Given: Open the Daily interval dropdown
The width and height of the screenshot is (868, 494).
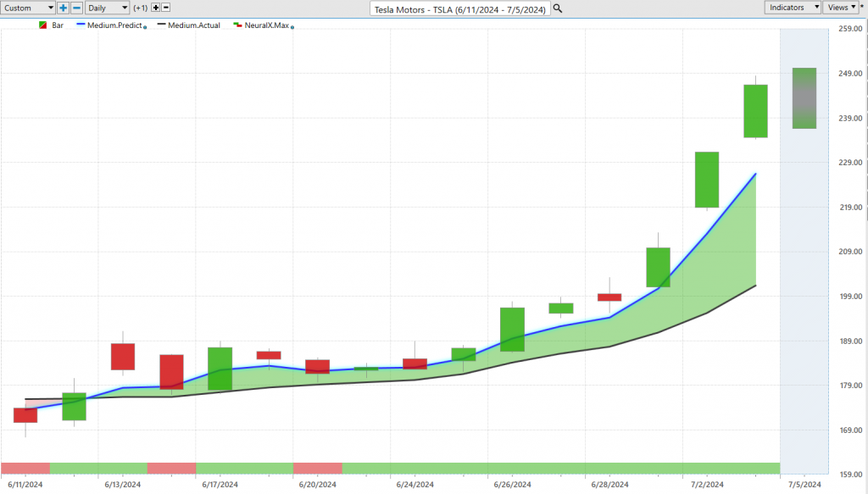Looking at the screenshot, I should (x=108, y=8).
